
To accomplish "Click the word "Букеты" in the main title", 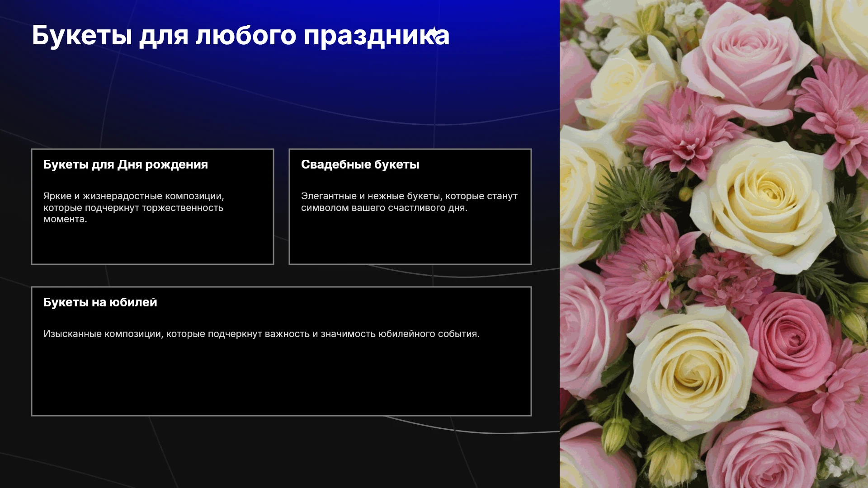I will click(x=82, y=35).
